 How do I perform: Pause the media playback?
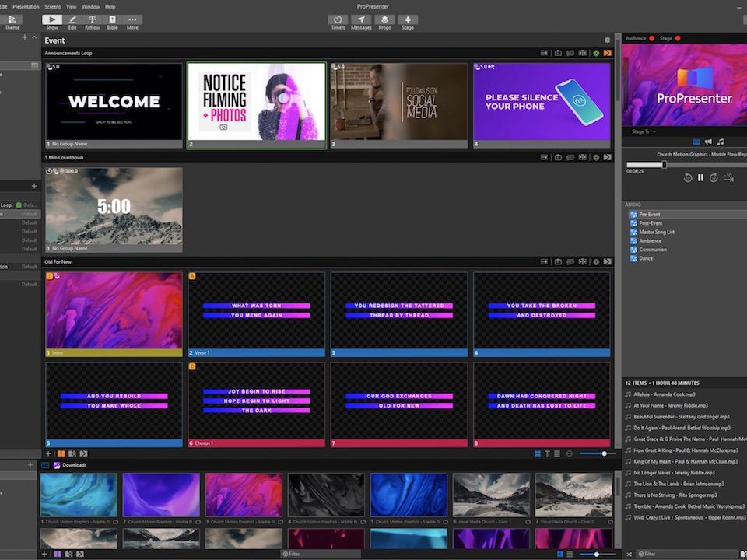click(700, 177)
